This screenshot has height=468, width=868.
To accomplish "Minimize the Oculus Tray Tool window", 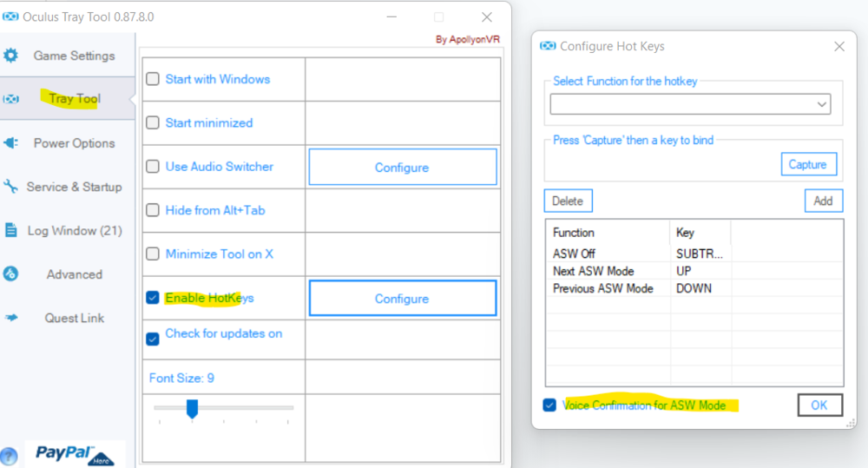I will coord(391,16).
